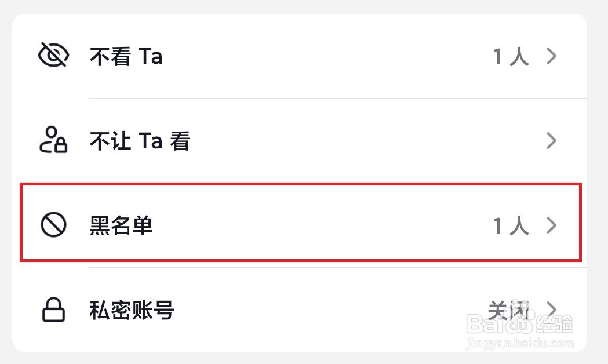Click the 1人 count in 黑名单 row
608x364 pixels.
(511, 225)
